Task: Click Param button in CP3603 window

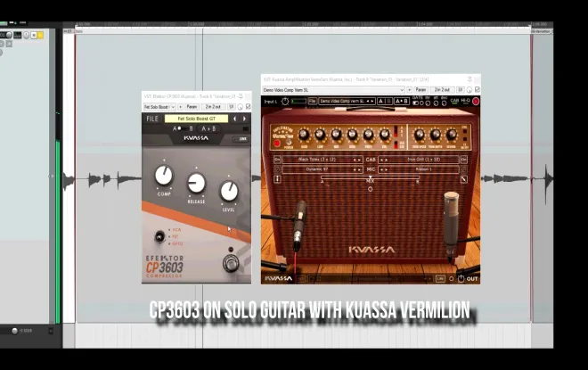Action: [x=192, y=107]
